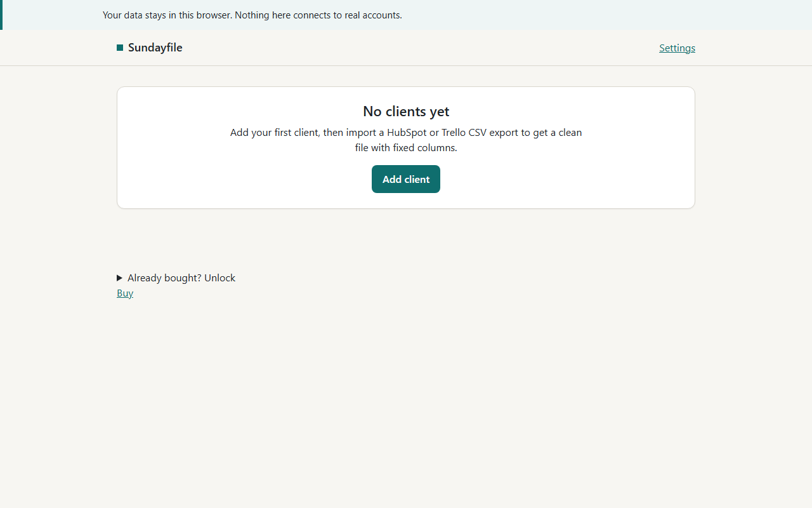Click the word Unlock in the disclosure row
This screenshot has width=812, height=508.
point(219,277)
